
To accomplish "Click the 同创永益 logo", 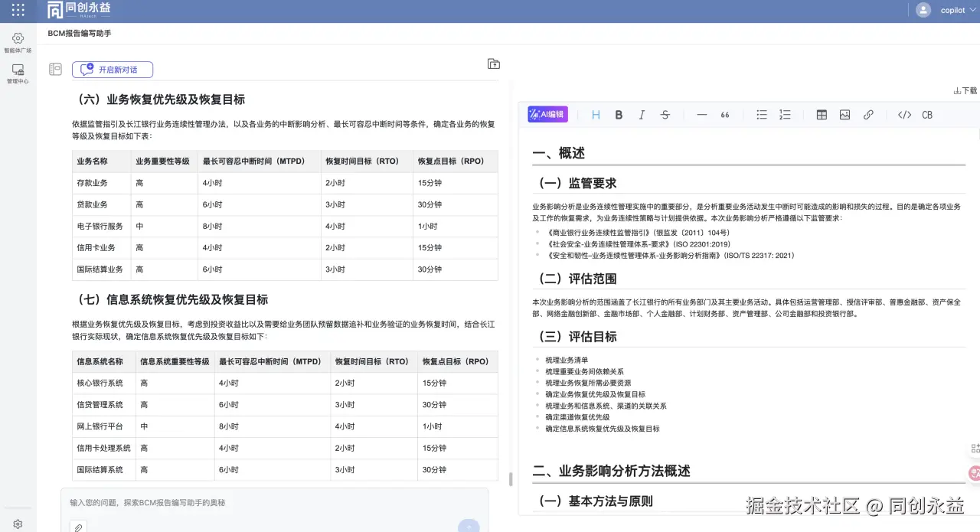I will [79, 10].
